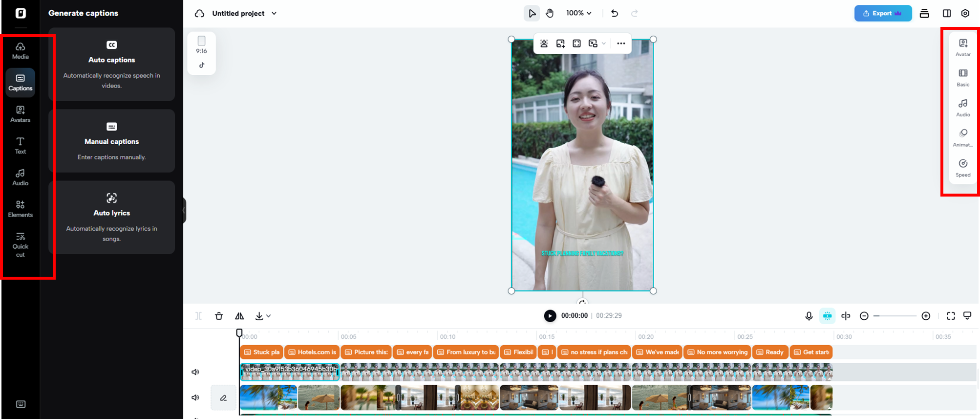Click the Export button
Image resolution: width=980 pixels, height=419 pixels.
tap(882, 13)
